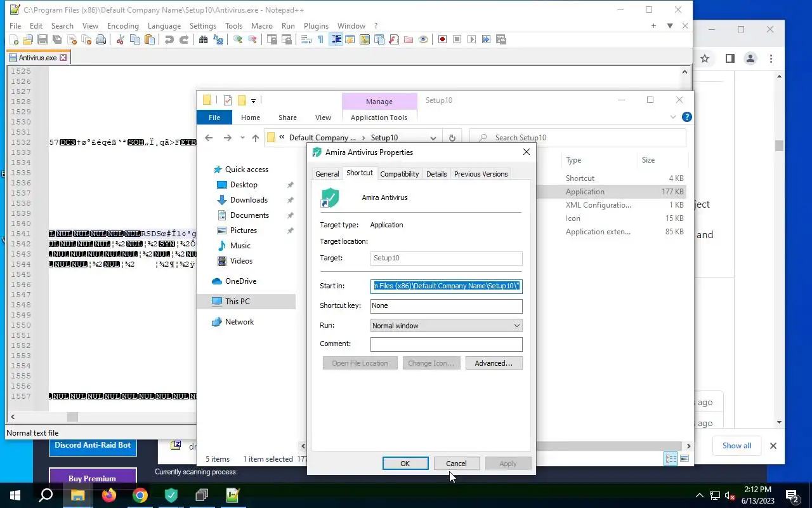Open the Explorer Share ribbon tab
Image resolution: width=812 pixels, height=508 pixels.
287,117
